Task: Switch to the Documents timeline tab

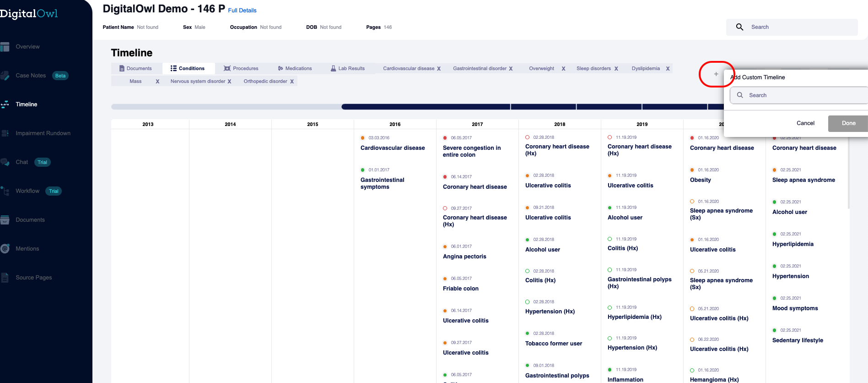Action: coord(136,68)
